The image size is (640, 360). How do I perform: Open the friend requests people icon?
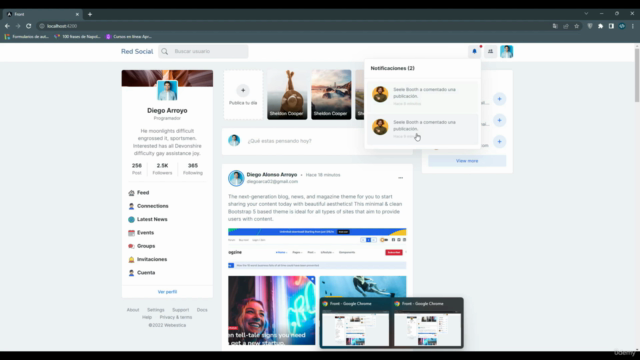pyautogui.click(x=490, y=51)
